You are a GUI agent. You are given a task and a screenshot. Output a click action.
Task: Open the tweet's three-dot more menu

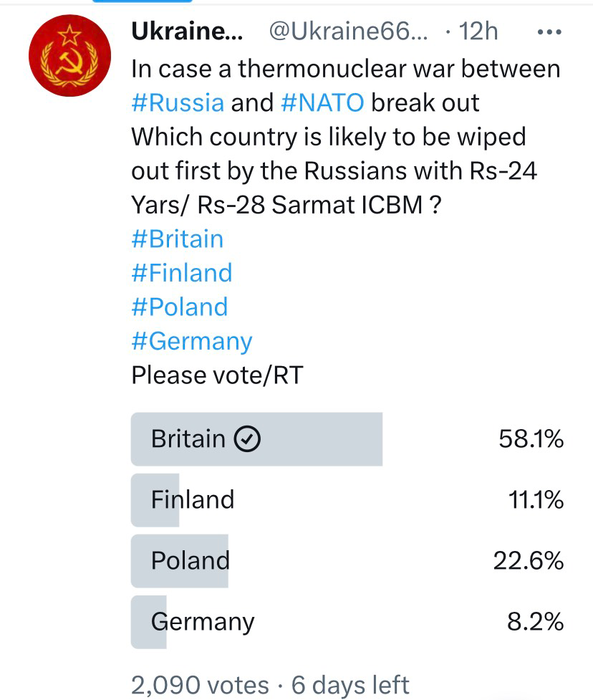pos(549,32)
